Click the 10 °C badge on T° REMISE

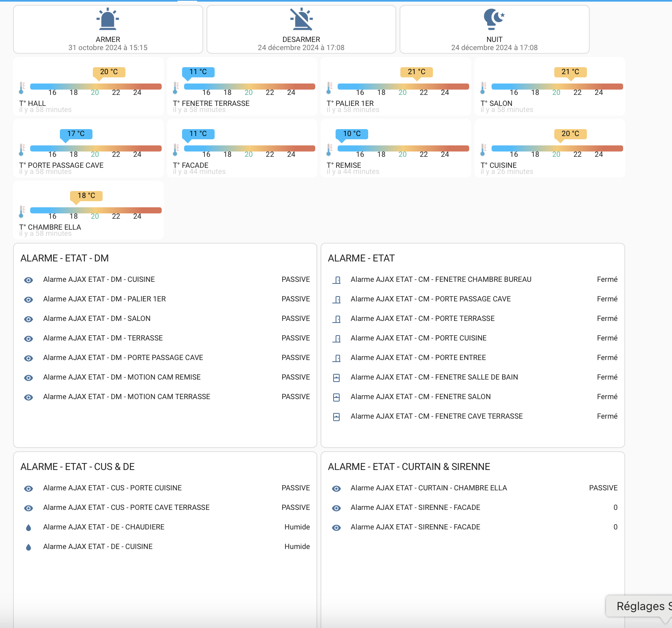[352, 134]
